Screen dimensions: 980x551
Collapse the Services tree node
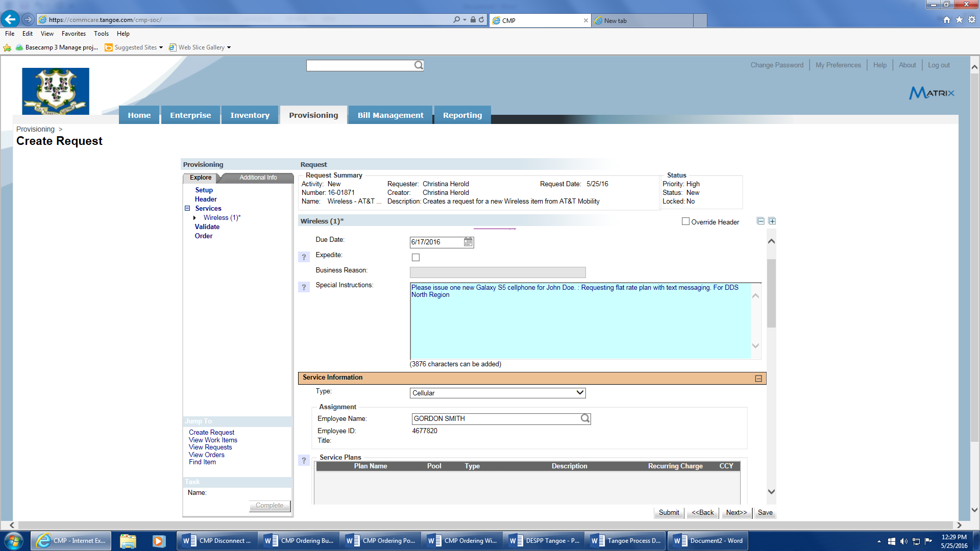187,208
